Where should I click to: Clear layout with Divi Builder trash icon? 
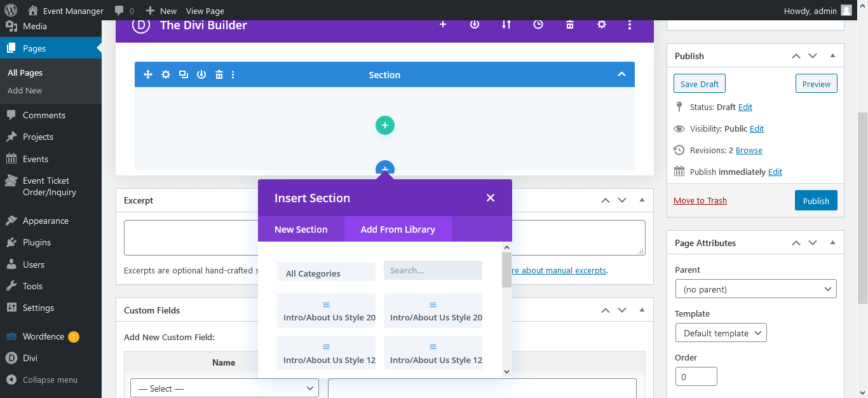tap(570, 24)
